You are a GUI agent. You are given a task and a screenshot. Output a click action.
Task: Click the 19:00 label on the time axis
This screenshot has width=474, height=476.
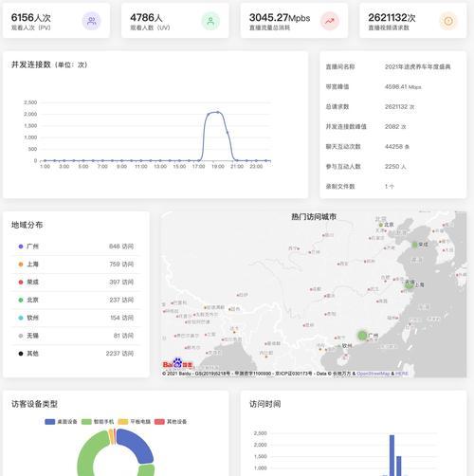[x=218, y=167]
